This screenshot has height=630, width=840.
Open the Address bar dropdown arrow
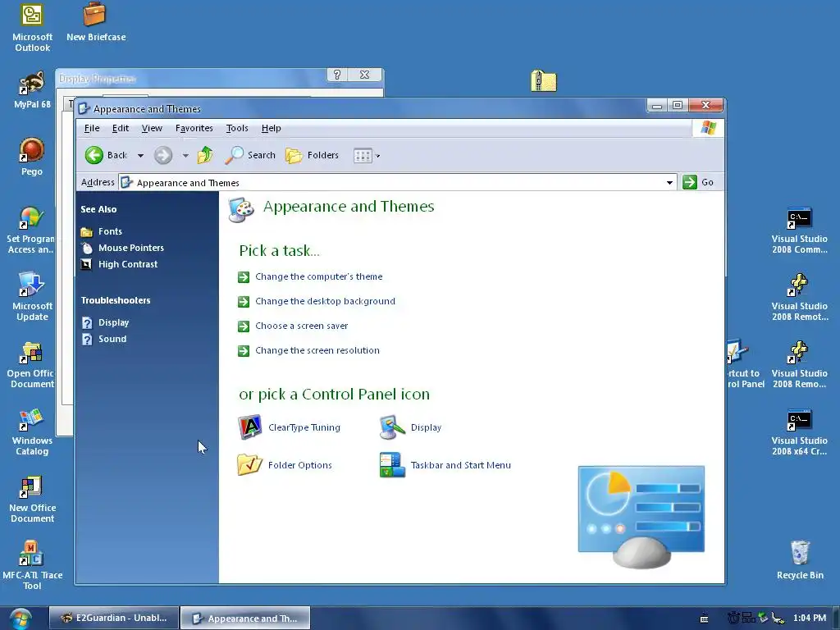(669, 183)
